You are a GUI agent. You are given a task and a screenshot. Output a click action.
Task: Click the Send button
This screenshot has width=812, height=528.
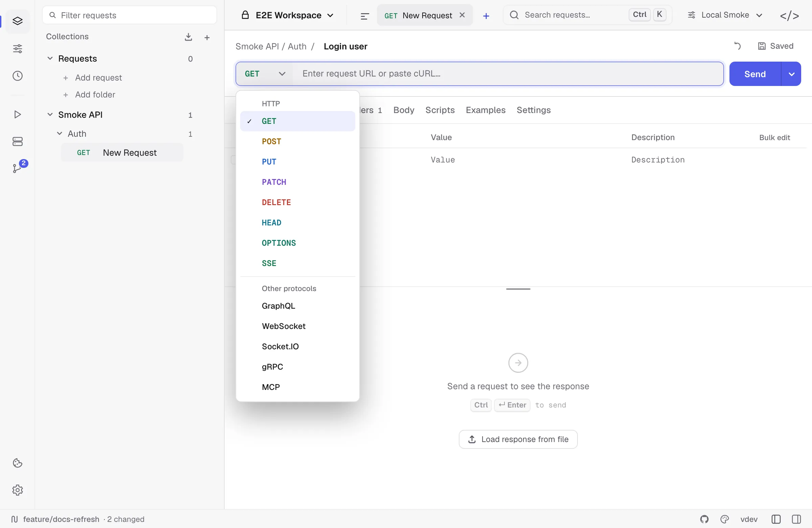click(755, 74)
